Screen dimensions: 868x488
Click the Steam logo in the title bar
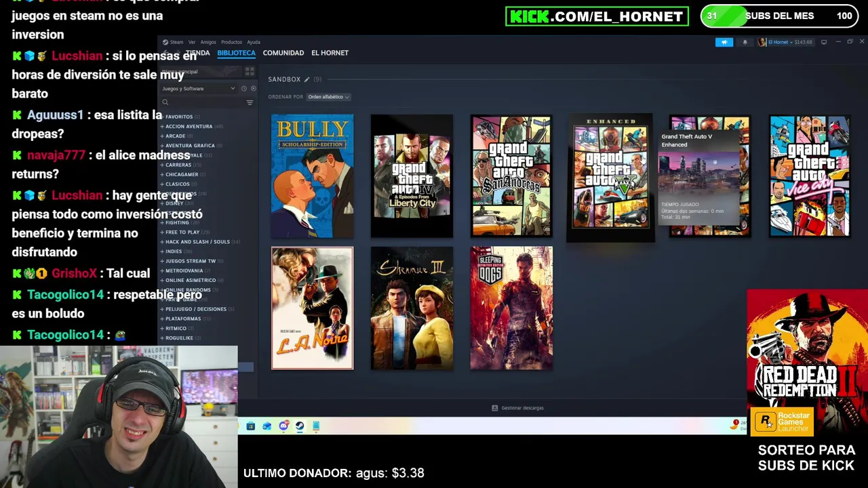[x=165, y=42]
